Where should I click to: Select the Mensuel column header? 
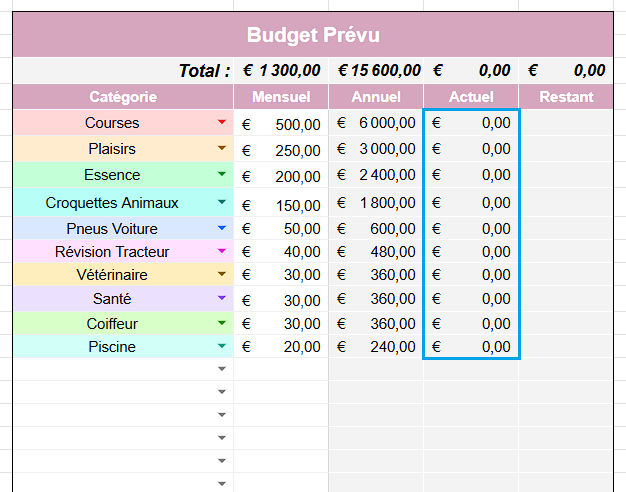point(281,97)
